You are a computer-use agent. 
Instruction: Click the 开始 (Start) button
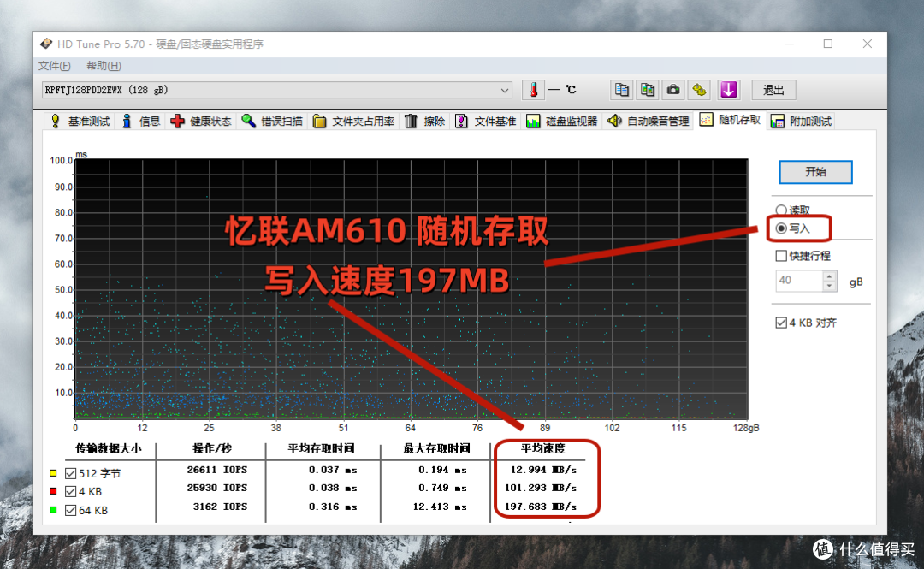pos(815,172)
